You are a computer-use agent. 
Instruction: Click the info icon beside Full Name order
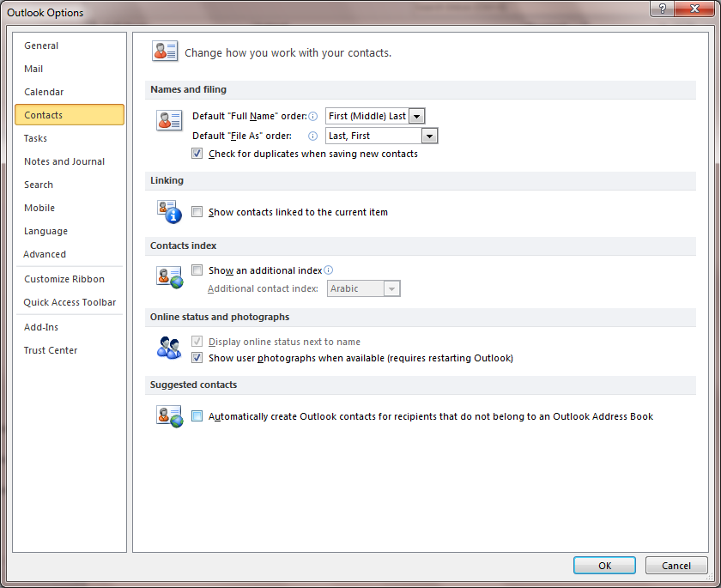313,115
